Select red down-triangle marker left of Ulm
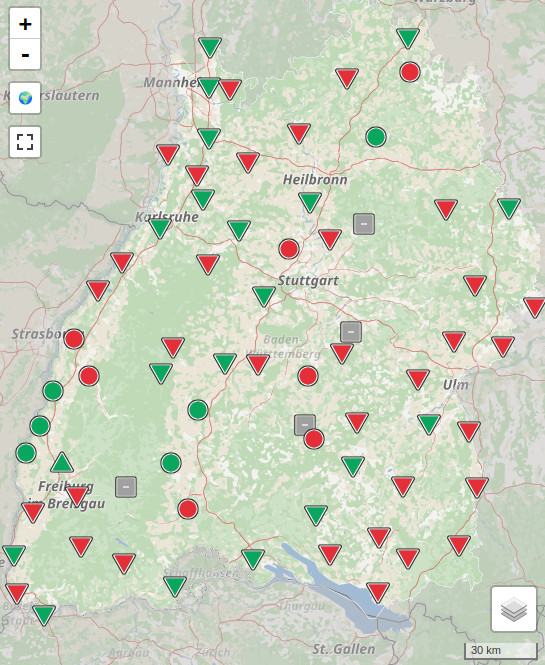The height and width of the screenshot is (665, 545). [x=418, y=379]
